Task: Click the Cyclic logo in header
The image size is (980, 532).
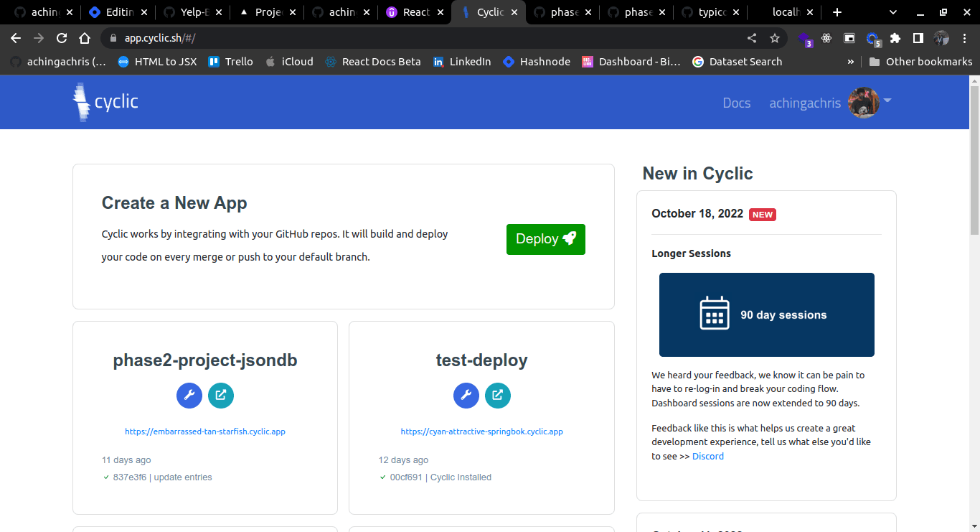Action: (x=105, y=102)
